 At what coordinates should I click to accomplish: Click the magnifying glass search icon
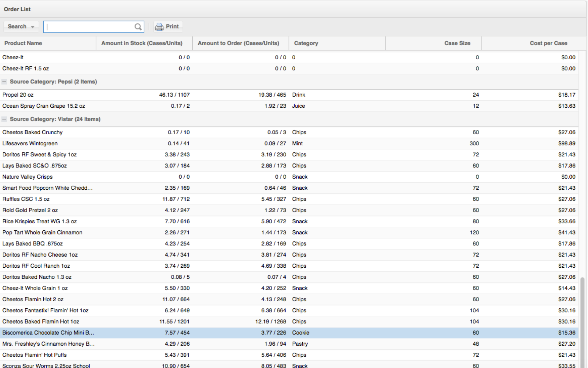(138, 27)
